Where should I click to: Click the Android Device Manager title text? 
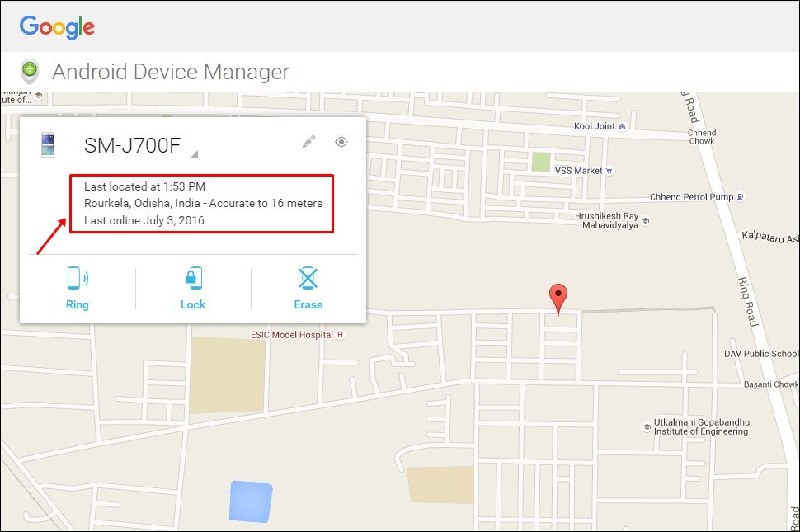coord(171,72)
